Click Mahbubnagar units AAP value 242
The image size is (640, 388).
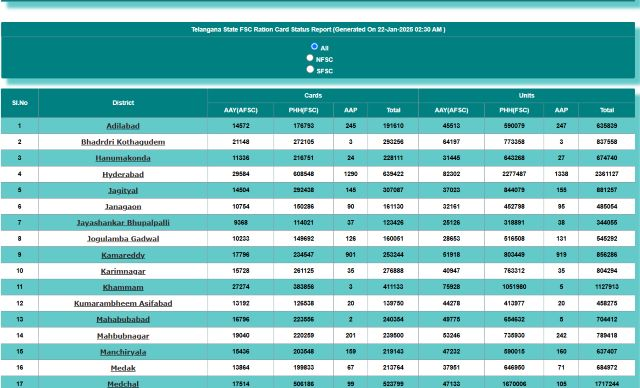coord(561,336)
